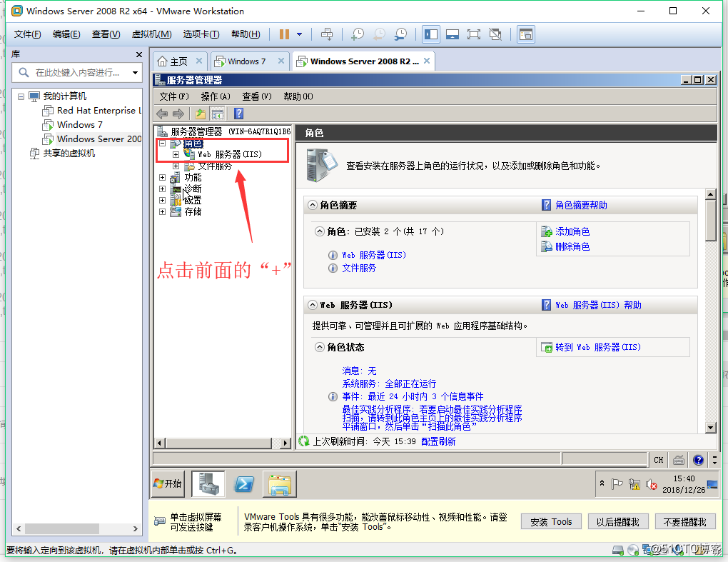
Task: Switch to Unity mode icon
Action: [x=495, y=34]
